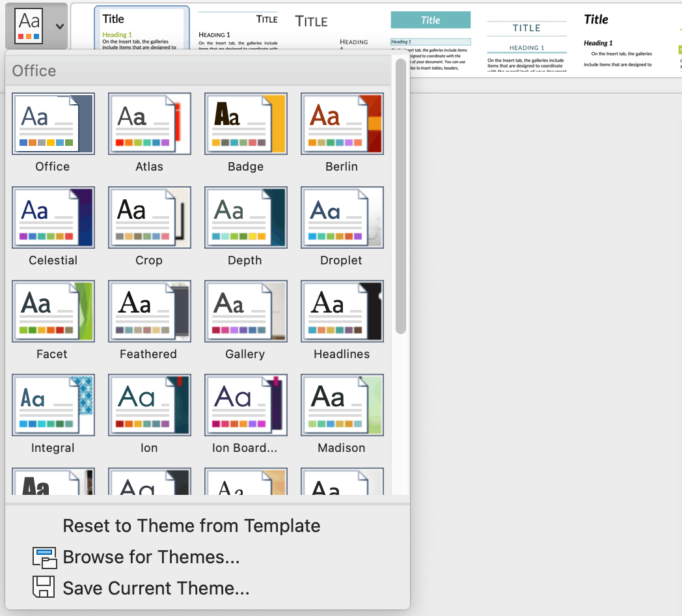The image size is (682, 616).
Task: Select the Integral theme
Action: click(53, 405)
